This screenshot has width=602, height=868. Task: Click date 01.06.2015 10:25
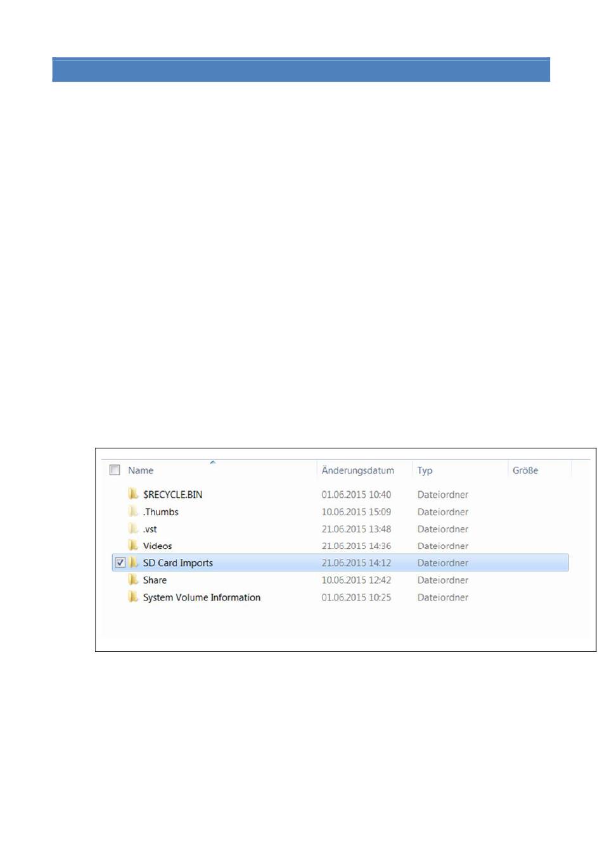tap(356, 597)
